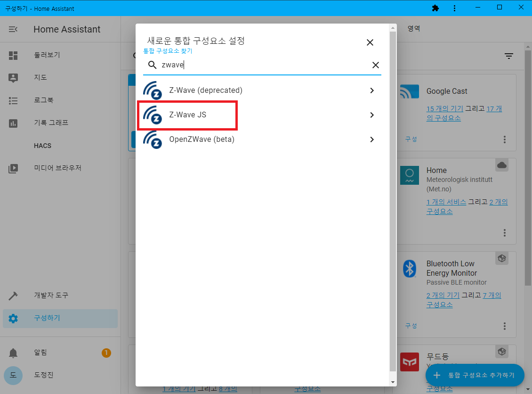Click 구성 on Google Cast card
This screenshot has width=532, height=394.
411,139
